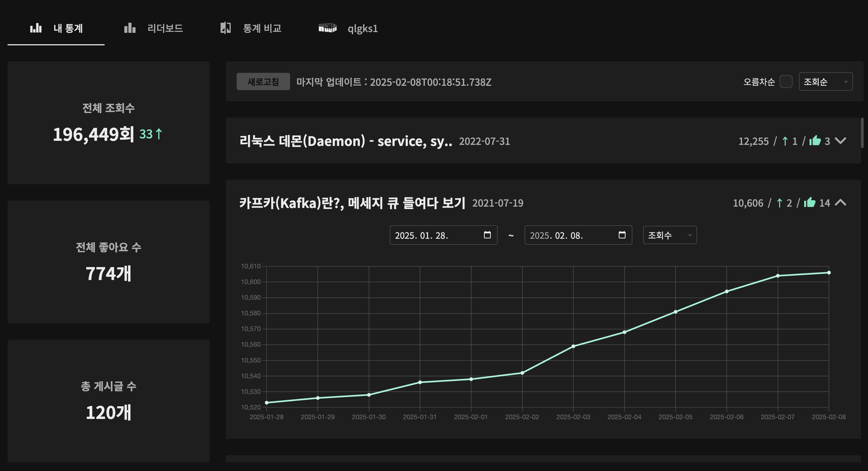Collapse the Kafka post chart chevron
This screenshot has height=471, width=868.
[x=841, y=203]
